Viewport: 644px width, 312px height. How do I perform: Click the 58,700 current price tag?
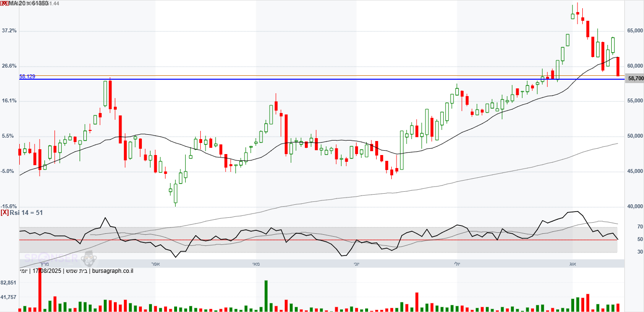point(635,78)
